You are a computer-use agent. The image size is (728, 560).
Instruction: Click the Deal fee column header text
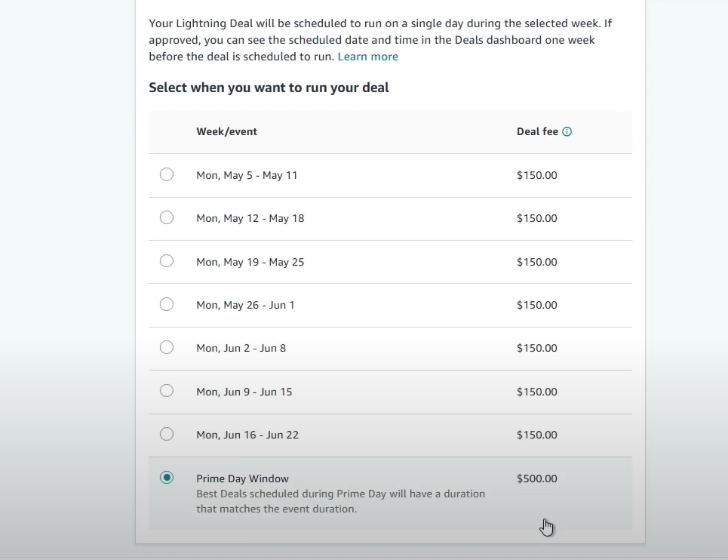(x=537, y=131)
